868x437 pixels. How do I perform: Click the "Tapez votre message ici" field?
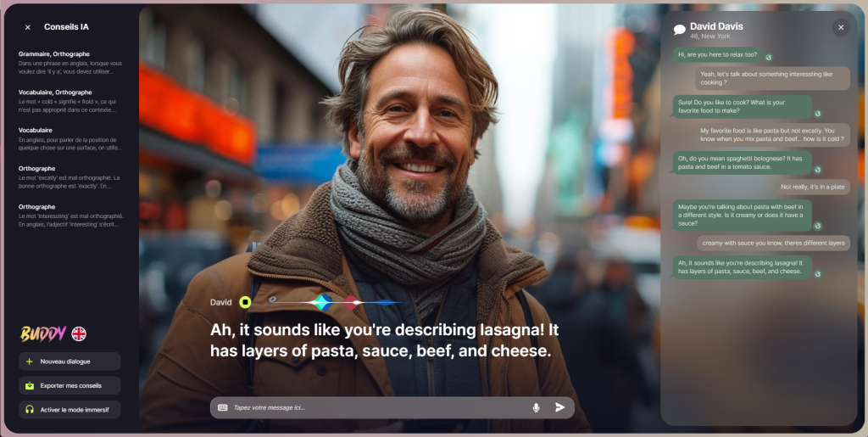pos(373,407)
